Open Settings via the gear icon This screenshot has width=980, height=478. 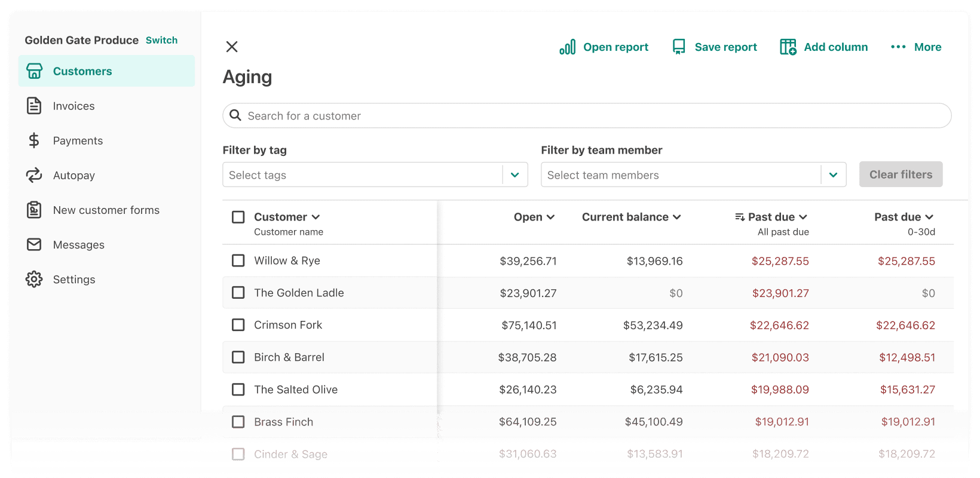pos(34,279)
